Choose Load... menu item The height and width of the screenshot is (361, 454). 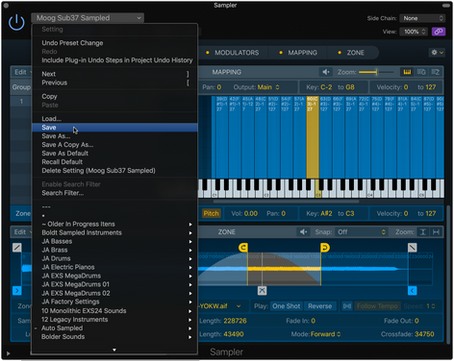pyautogui.click(x=115, y=119)
